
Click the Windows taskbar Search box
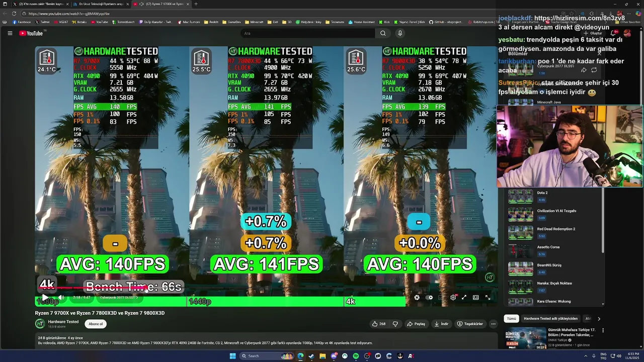point(266,356)
